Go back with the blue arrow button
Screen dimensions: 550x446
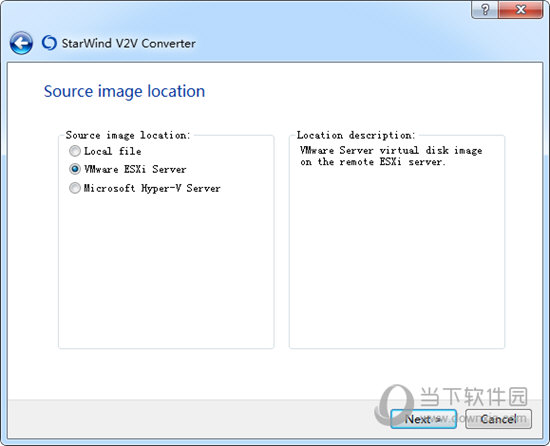21,43
